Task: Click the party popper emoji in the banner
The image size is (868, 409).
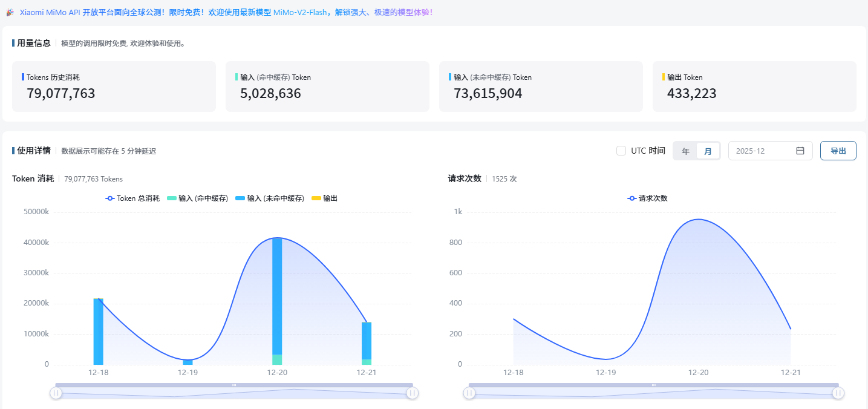Action: coord(11,12)
